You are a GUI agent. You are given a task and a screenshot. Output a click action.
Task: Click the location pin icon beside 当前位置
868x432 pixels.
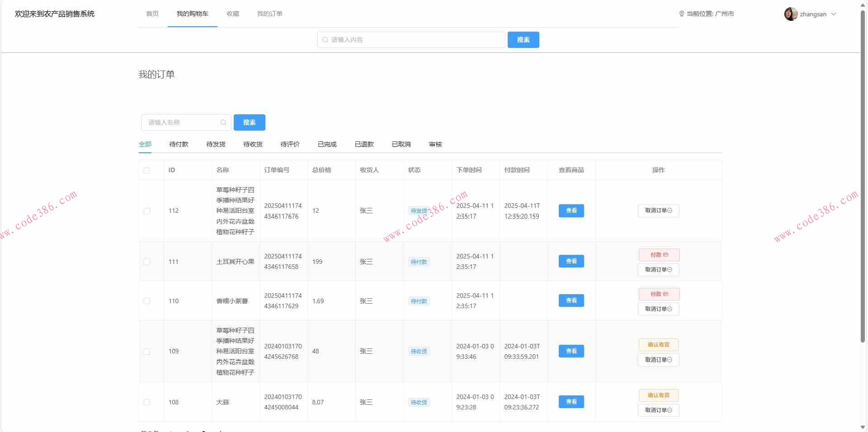point(682,14)
